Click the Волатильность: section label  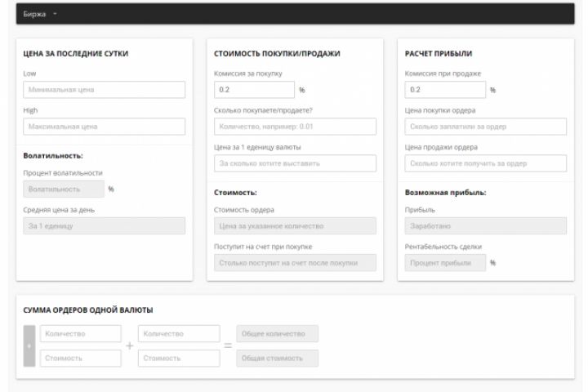53,156
